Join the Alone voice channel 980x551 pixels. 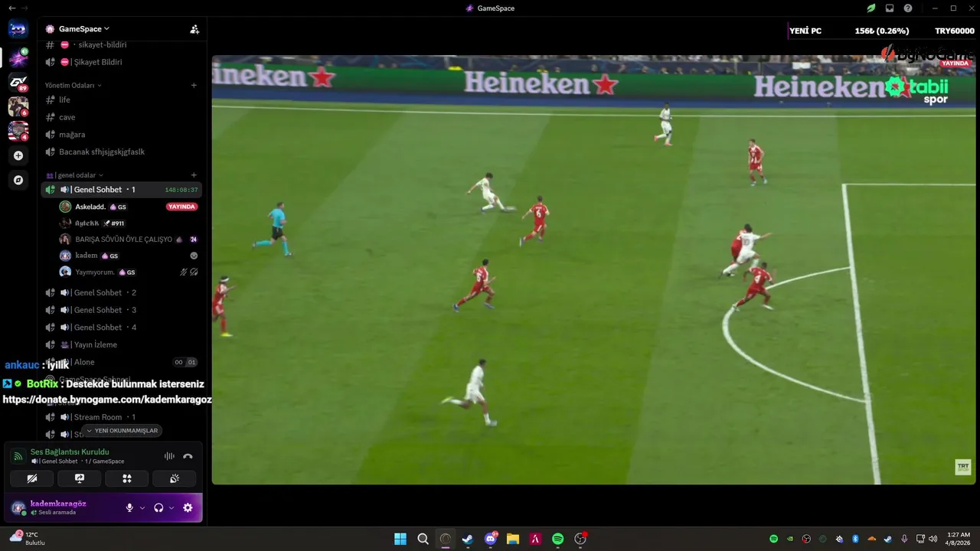tap(122, 362)
